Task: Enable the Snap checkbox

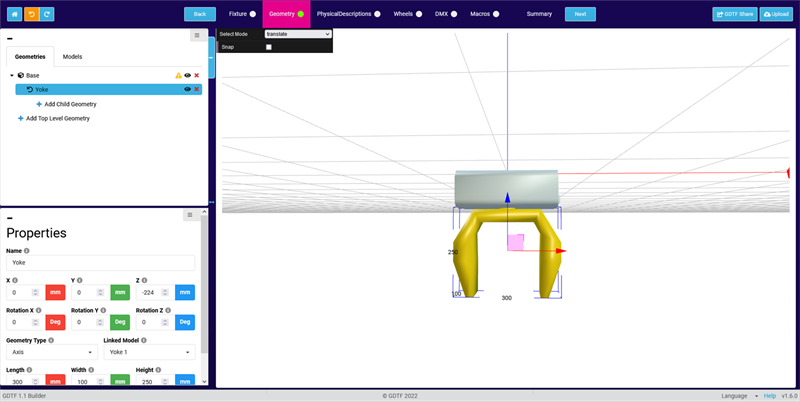Action: (268, 47)
